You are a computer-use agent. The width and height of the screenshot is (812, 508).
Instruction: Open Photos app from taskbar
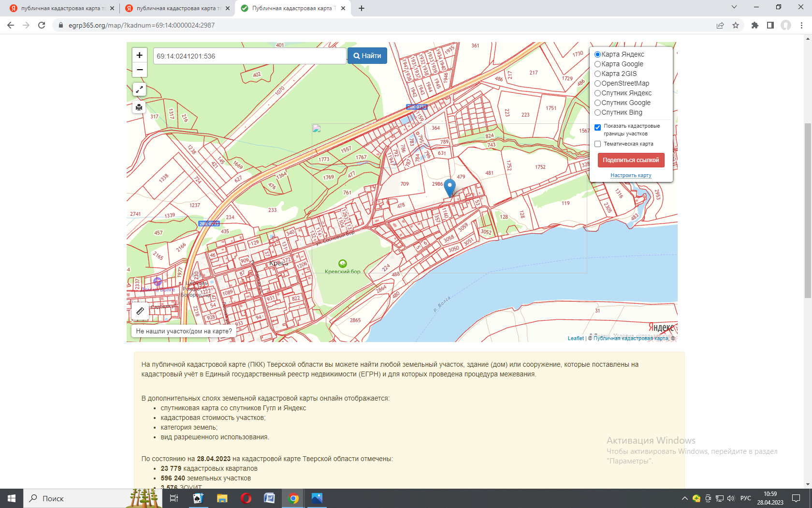317,498
